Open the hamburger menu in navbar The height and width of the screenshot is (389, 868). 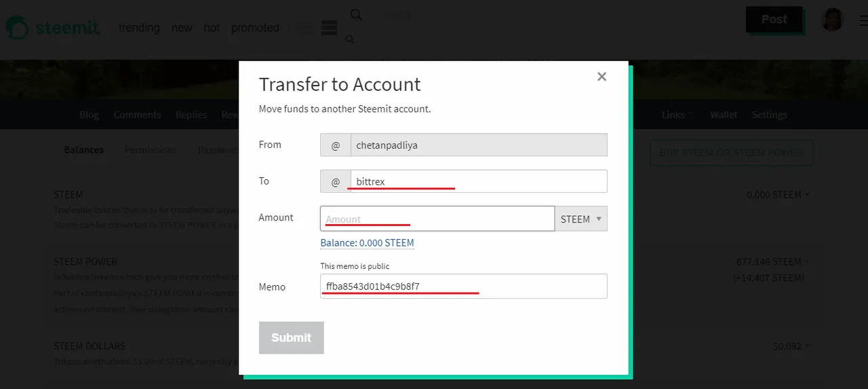pos(329,28)
